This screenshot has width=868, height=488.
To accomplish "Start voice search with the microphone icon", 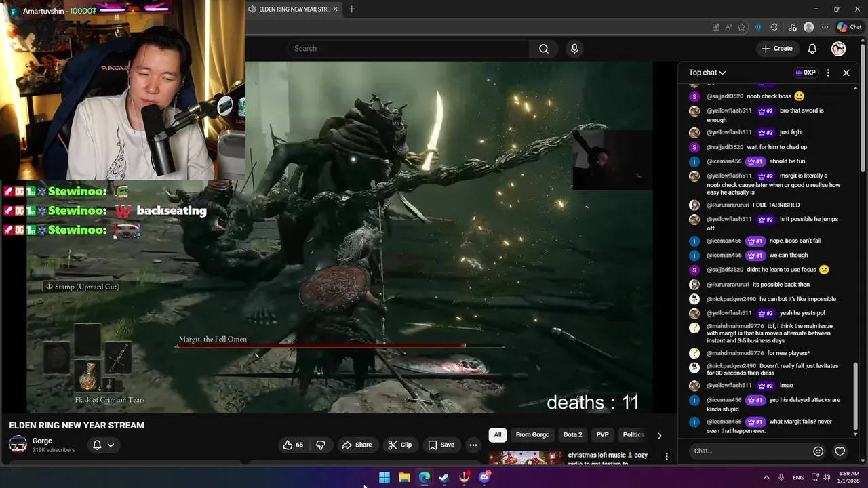I will tap(574, 49).
